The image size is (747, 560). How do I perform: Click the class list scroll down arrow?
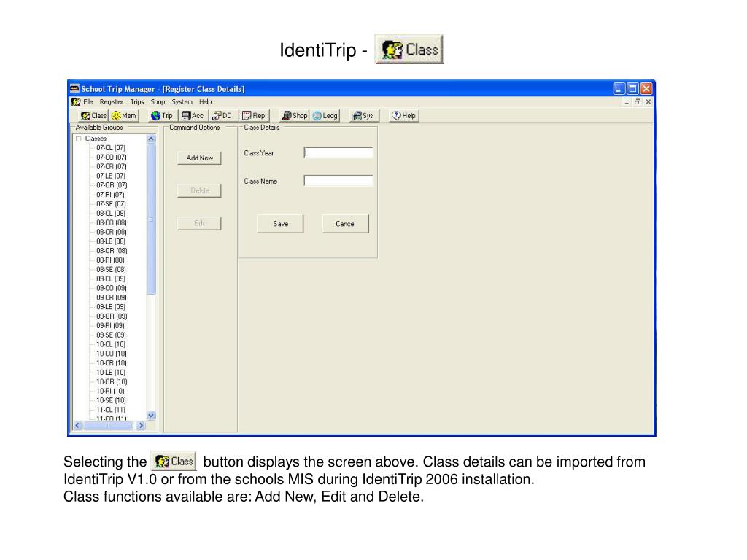pyautogui.click(x=151, y=415)
